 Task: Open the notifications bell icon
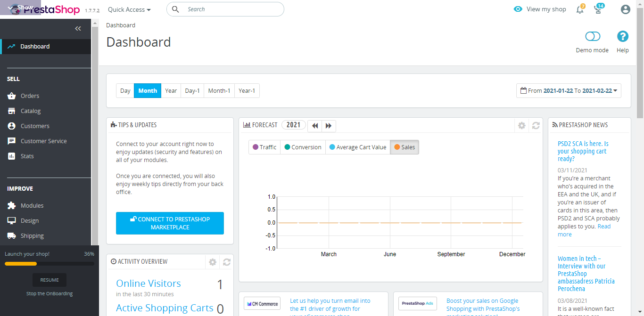coord(580,9)
